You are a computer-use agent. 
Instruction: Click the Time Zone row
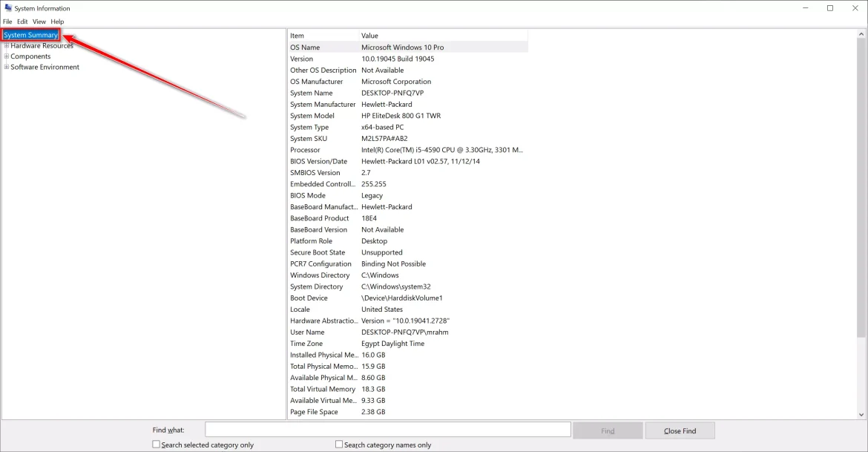408,344
